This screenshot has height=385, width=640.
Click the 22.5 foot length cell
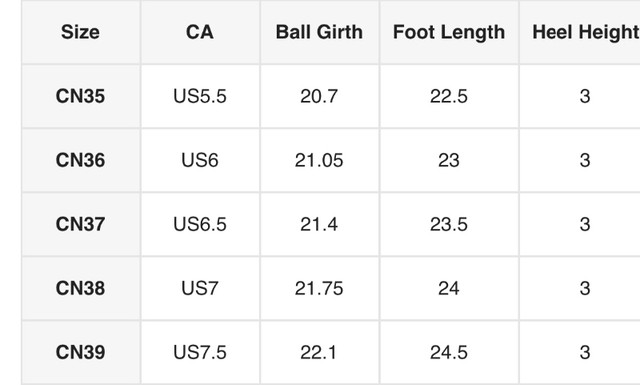(449, 96)
